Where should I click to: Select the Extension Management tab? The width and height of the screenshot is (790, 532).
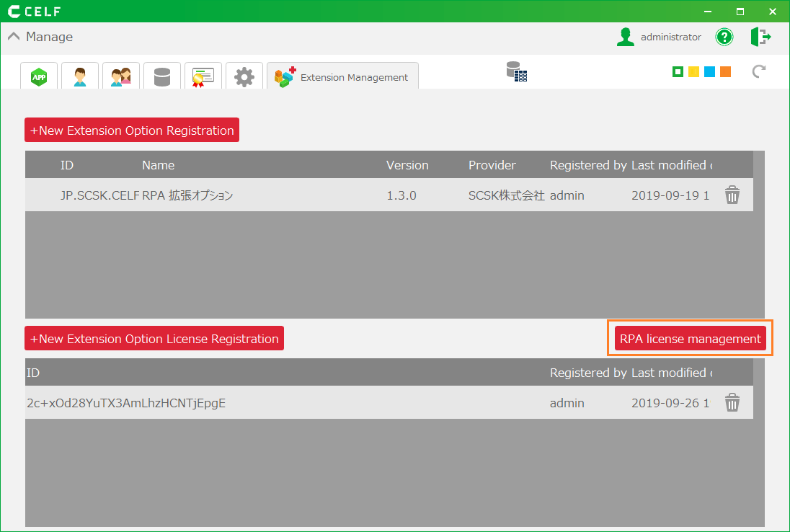[342, 77]
